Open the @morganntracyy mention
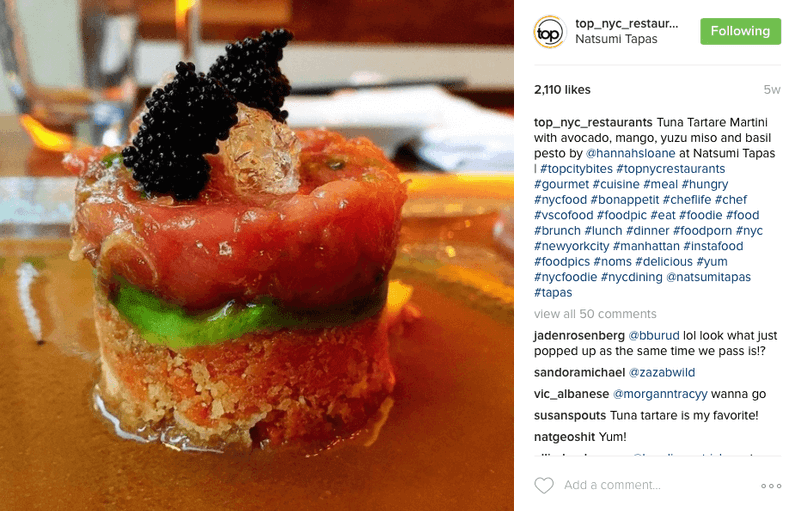This screenshot has width=800, height=511. pyautogui.click(x=660, y=394)
